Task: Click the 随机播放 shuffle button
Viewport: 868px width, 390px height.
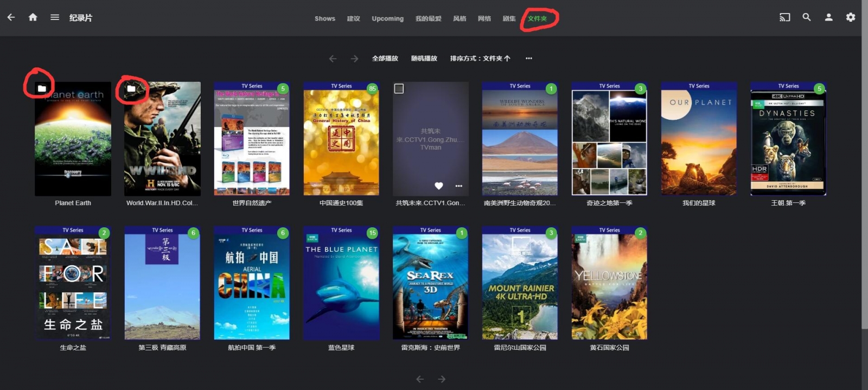Action: coord(424,59)
